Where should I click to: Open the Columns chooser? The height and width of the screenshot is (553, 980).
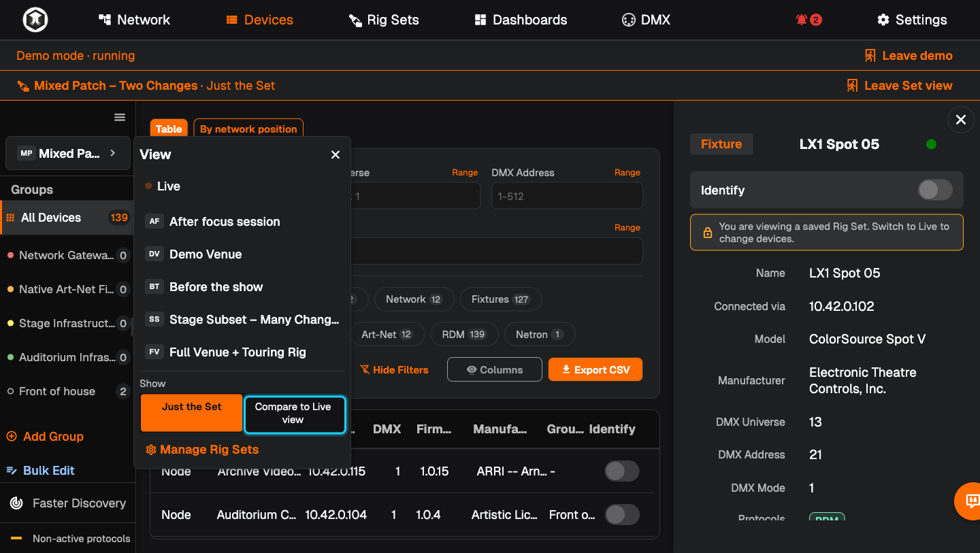pyautogui.click(x=495, y=370)
